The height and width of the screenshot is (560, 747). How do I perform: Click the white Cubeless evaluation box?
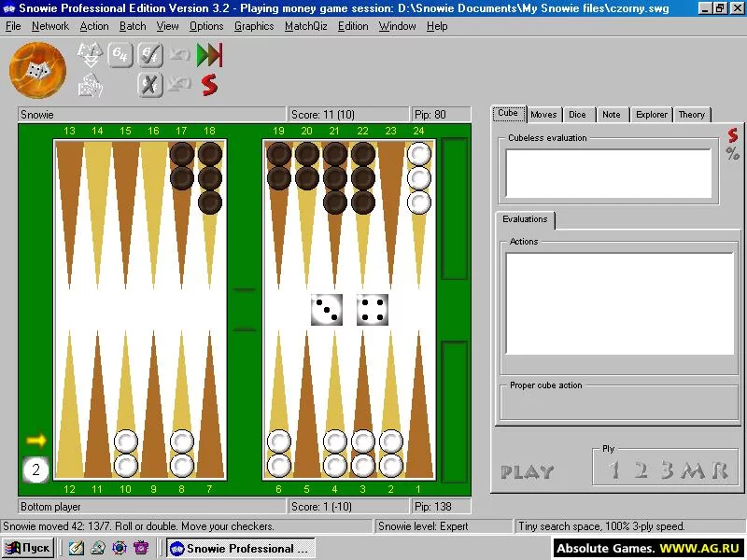click(609, 174)
